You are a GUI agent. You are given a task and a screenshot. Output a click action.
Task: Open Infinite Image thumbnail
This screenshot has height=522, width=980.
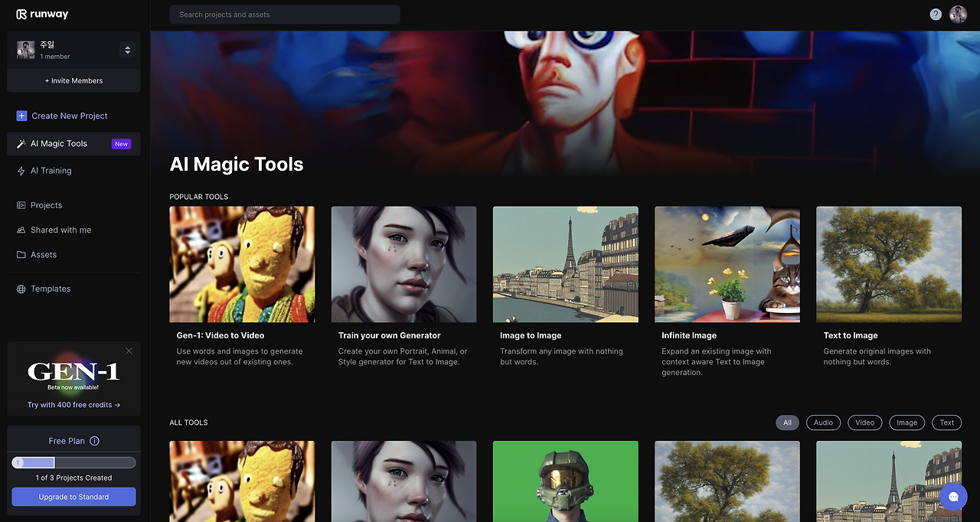[x=727, y=264]
